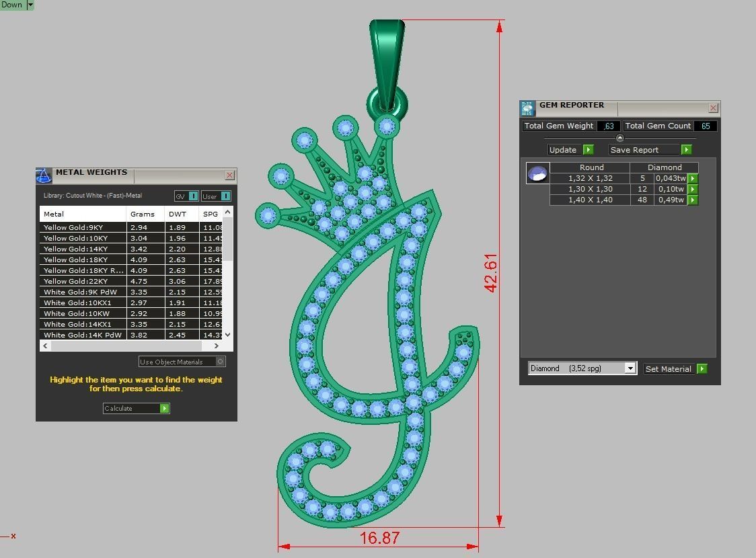The height and width of the screenshot is (558, 756).
Task: Select the Yellow Gold:10KY row
Action: click(131, 238)
